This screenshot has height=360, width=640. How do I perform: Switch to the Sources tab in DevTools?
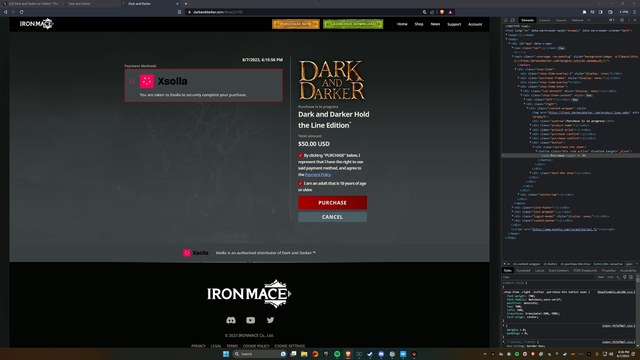tap(561, 20)
